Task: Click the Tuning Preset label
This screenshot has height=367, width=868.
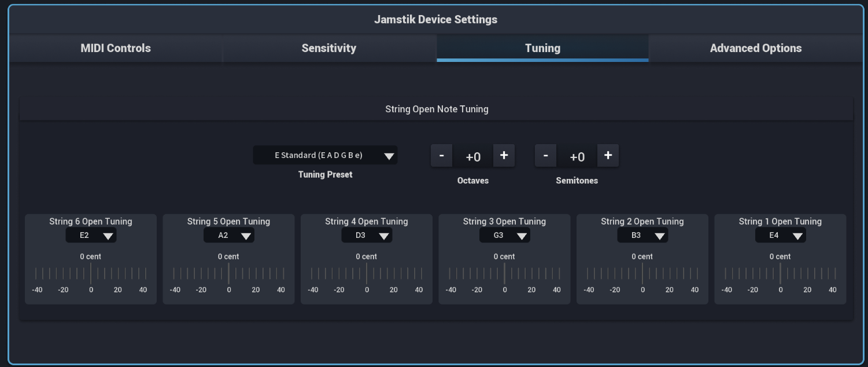Action: (325, 174)
